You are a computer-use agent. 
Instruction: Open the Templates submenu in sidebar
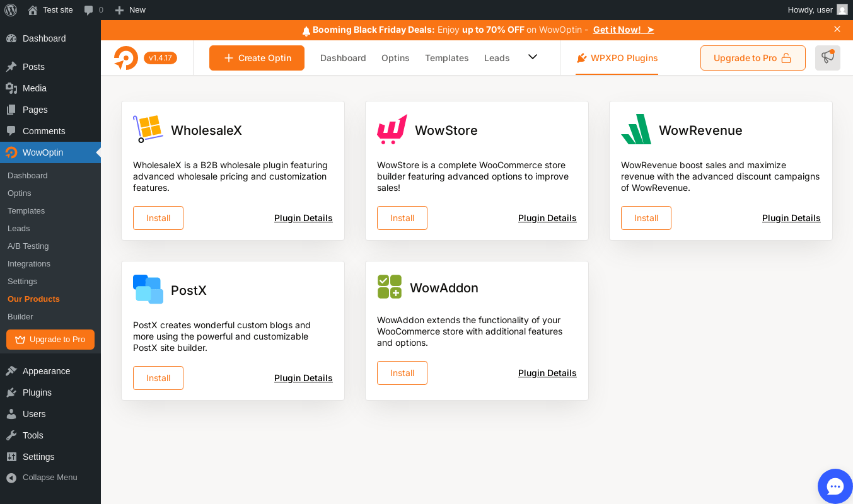tap(50, 210)
